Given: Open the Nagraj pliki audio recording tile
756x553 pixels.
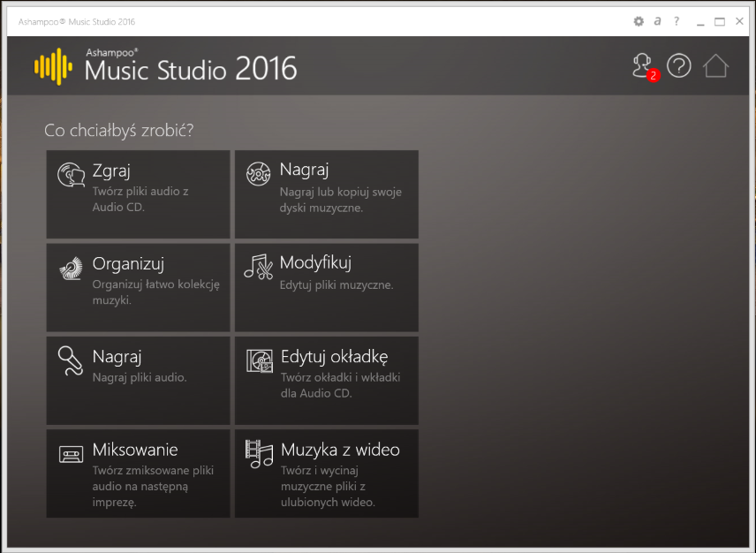Looking at the screenshot, I should 138,381.
